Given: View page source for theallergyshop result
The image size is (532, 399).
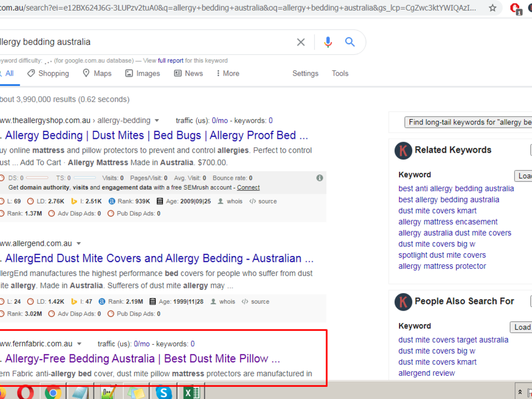Looking at the screenshot, I should point(263,201).
